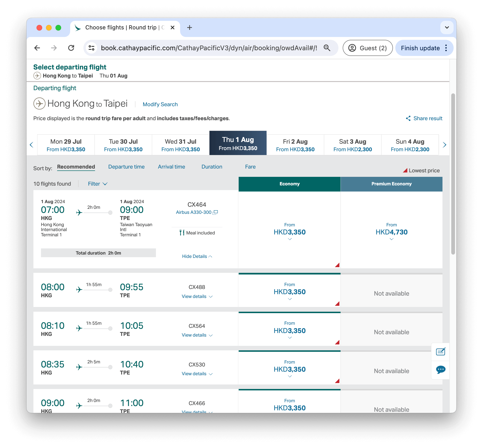The width and height of the screenshot is (483, 448).
Task: Click the feedback form icon
Action: (440, 351)
